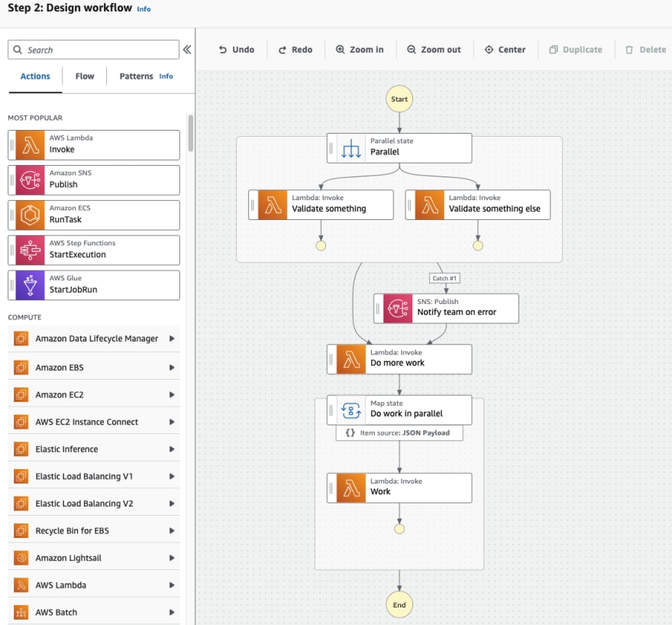
Task: Click the Notify team on error label
Action: pyautogui.click(x=457, y=312)
